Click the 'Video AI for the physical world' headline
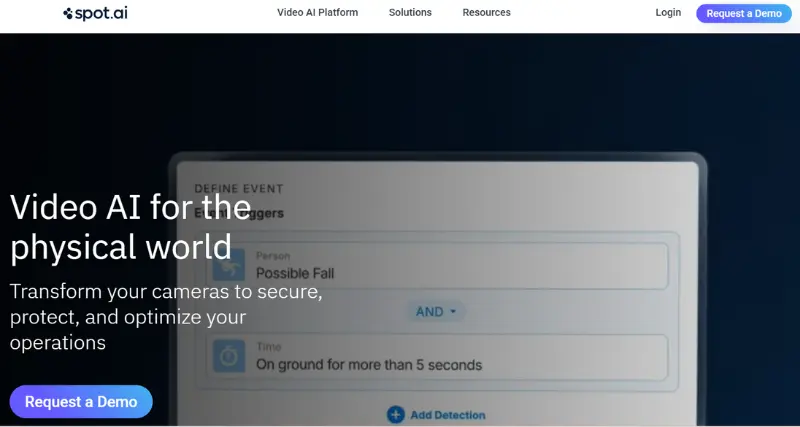 point(130,226)
